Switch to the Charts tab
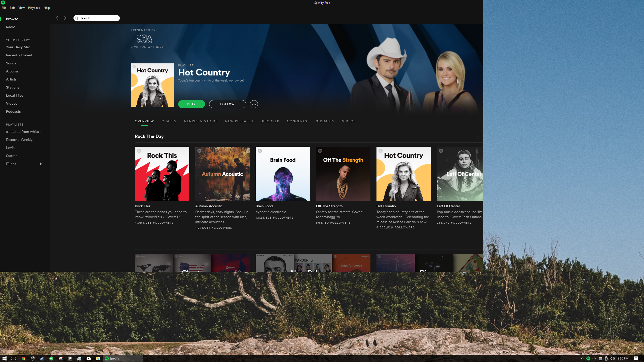This screenshot has height=362, width=644. [x=169, y=121]
